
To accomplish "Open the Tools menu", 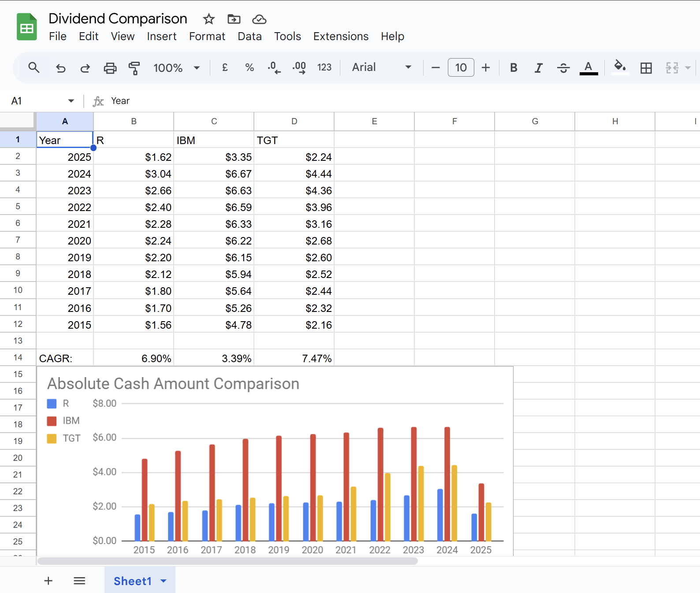I will (x=287, y=36).
